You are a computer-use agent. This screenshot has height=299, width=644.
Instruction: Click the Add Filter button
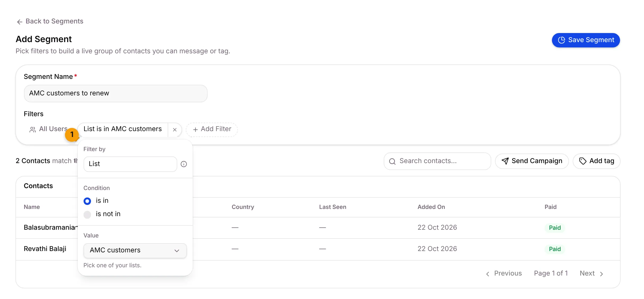click(x=212, y=129)
